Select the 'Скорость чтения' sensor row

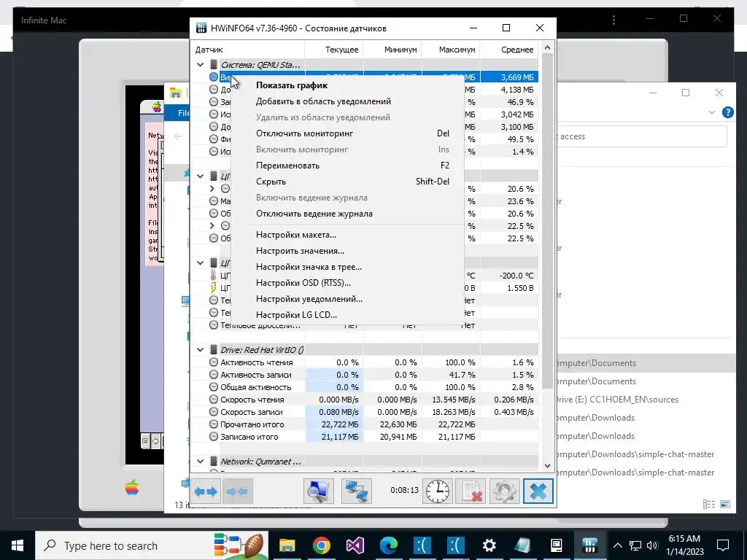(365, 400)
